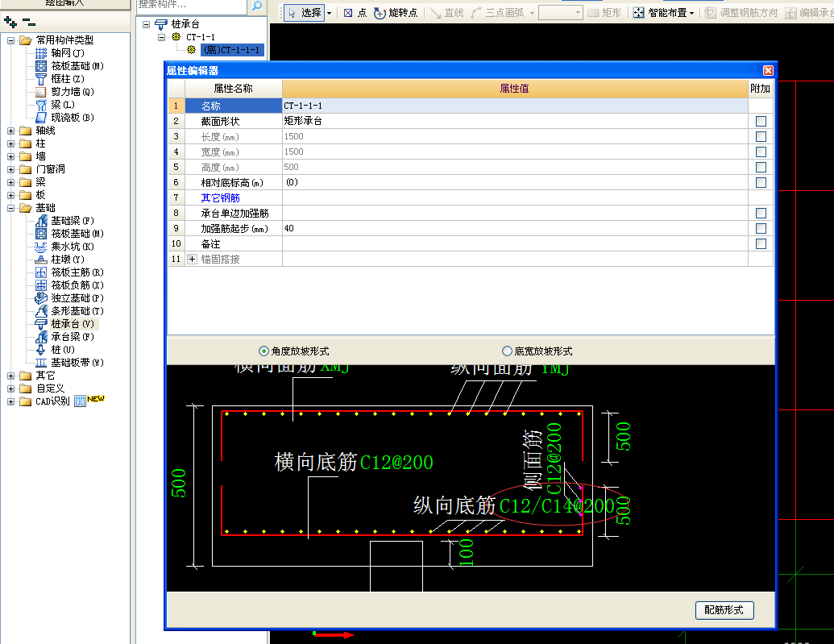
Task: Click 横向底筋 C12@200 label in diagram
Action: [x=354, y=462]
